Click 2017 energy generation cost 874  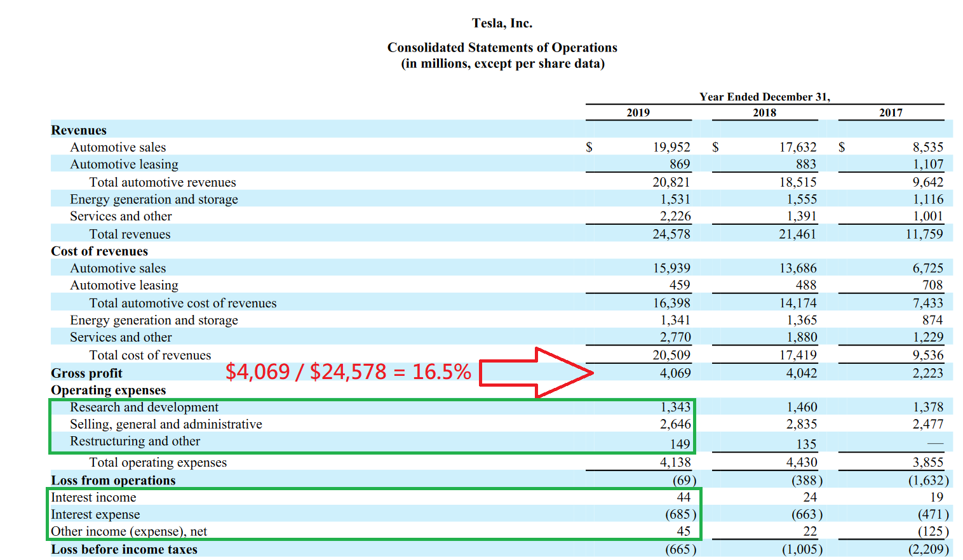click(x=933, y=321)
